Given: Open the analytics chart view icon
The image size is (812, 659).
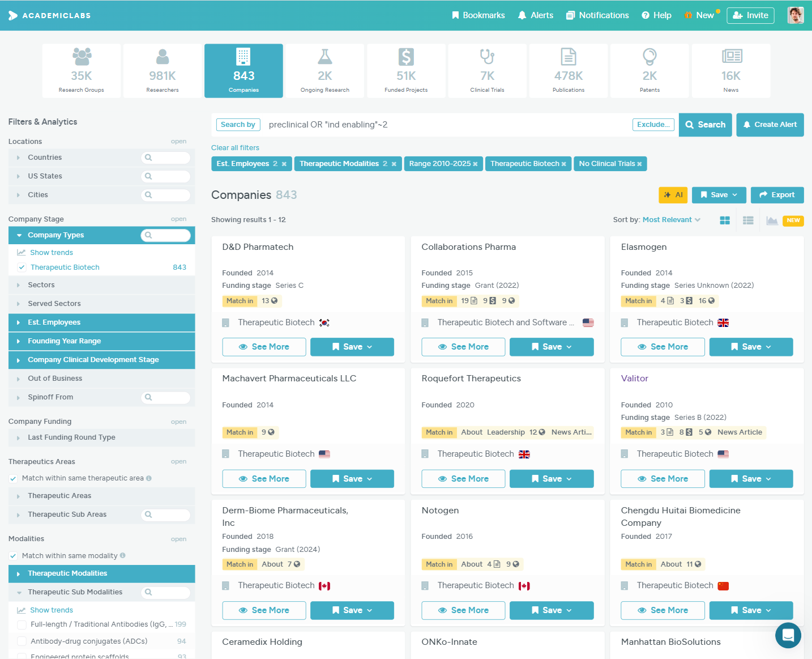Looking at the screenshot, I should coord(772,220).
